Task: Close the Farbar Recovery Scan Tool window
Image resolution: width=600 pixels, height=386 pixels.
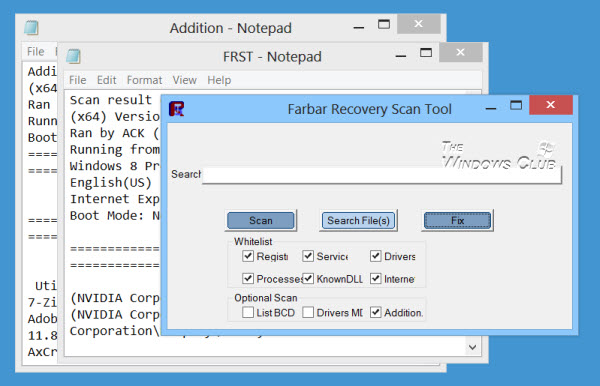Action: click(551, 105)
